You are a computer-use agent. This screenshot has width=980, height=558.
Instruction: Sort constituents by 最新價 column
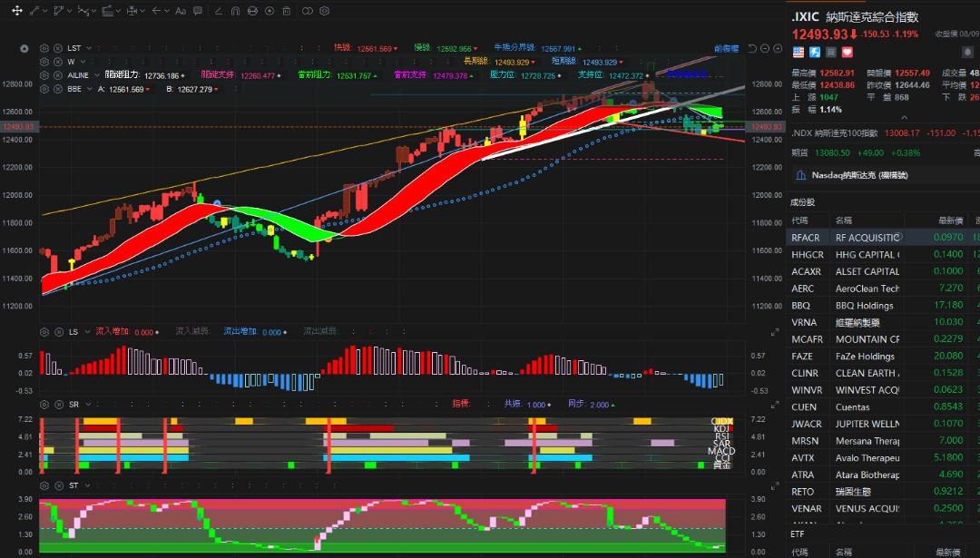(x=950, y=220)
